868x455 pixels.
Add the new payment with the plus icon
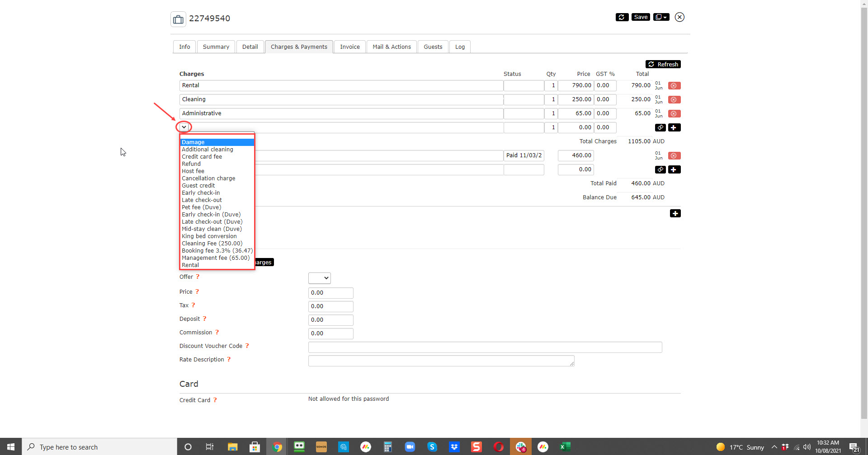click(674, 169)
